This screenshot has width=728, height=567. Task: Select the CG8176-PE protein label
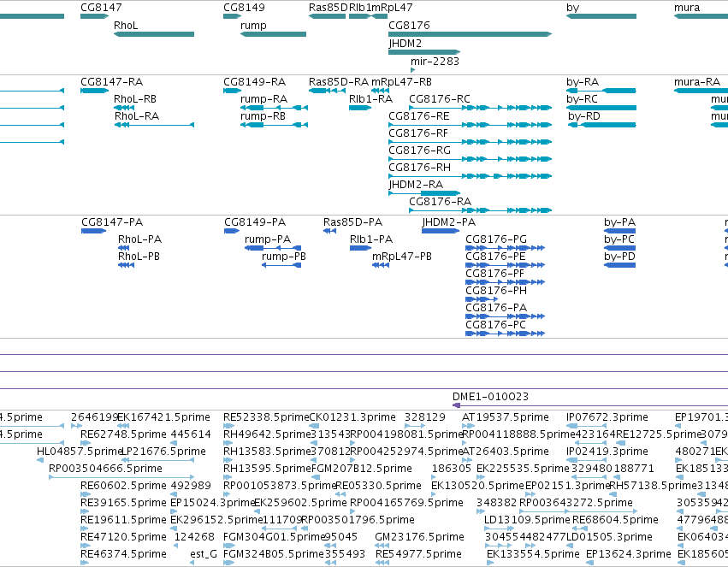[x=495, y=257]
